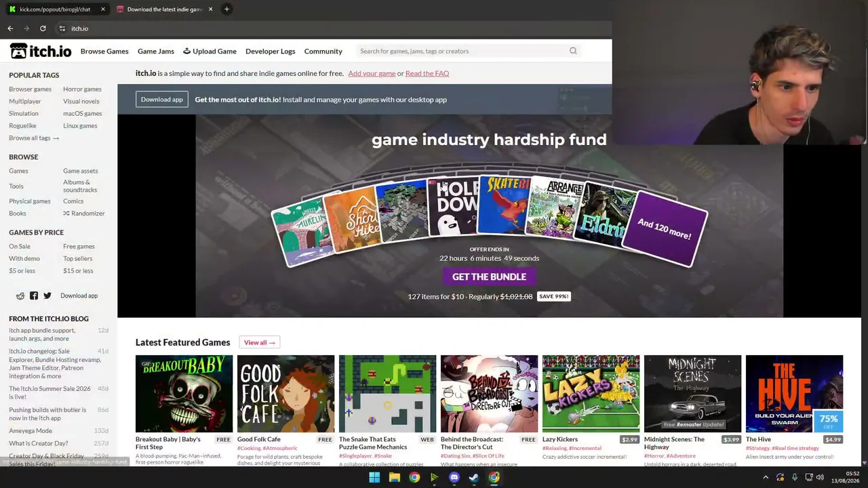Open the Behind the Broadcast game thumbnail
Viewport: 868px width, 488px height.
(x=489, y=393)
